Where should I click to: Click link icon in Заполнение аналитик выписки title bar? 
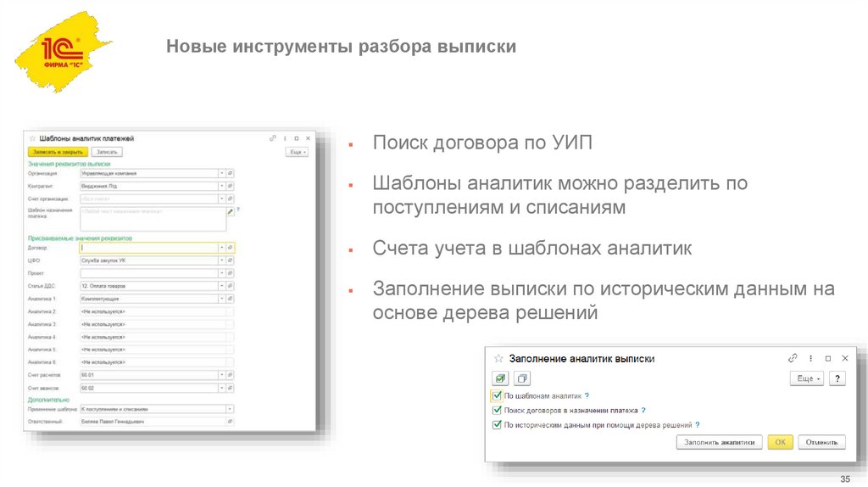(x=793, y=359)
